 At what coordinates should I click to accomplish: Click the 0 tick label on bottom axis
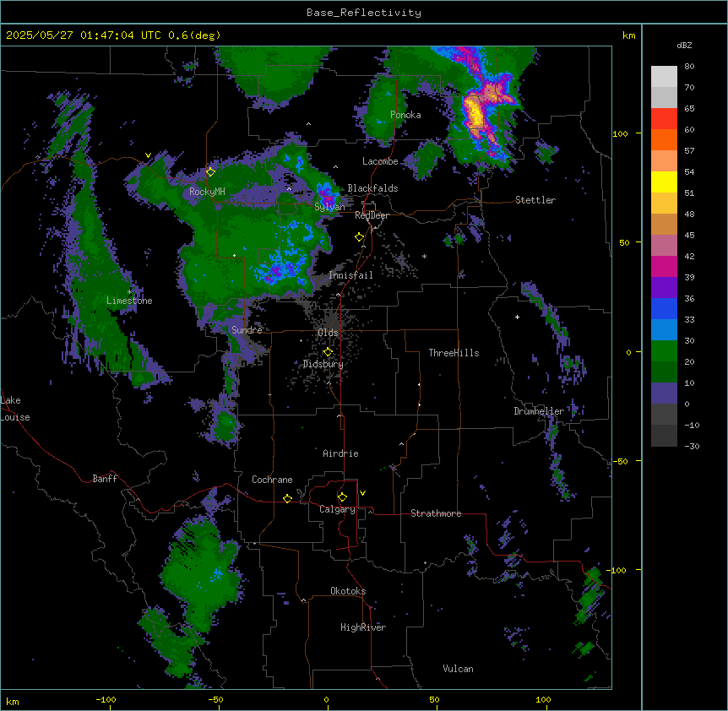point(326,700)
